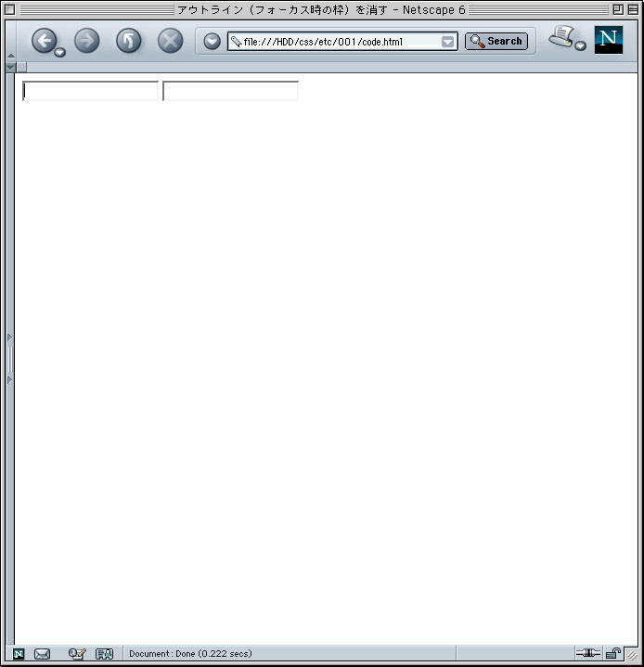The width and height of the screenshot is (644, 667).
Task: Open the Print button dropdown arrow
Action: point(580,45)
